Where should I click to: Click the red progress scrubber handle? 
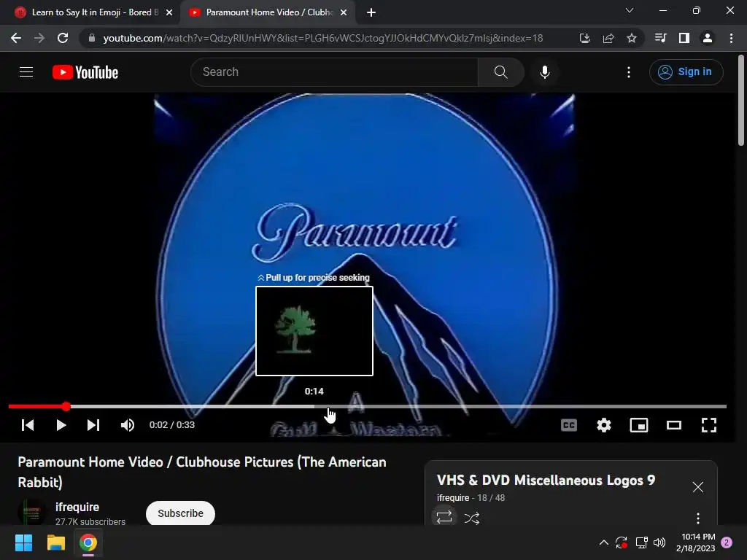pos(66,406)
